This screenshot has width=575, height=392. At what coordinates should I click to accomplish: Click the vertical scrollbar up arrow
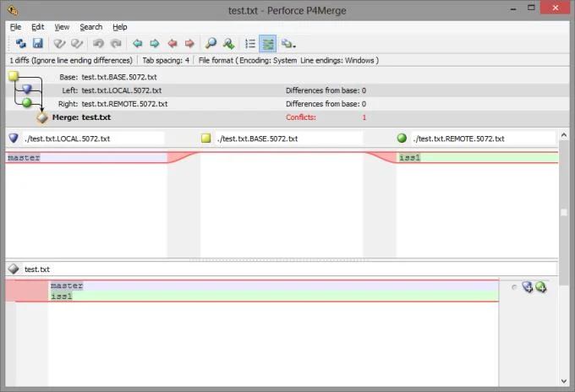click(564, 135)
